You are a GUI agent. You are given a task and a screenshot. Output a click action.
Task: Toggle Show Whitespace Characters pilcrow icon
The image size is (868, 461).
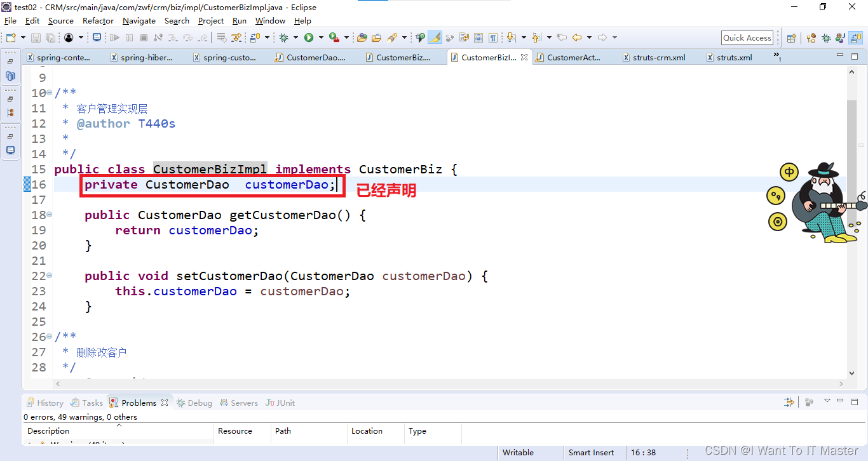coord(493,37)
